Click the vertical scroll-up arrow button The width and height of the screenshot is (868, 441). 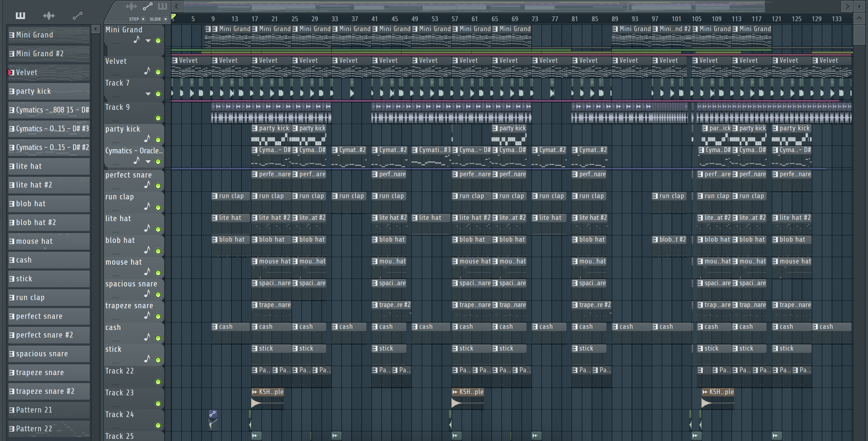859,18
